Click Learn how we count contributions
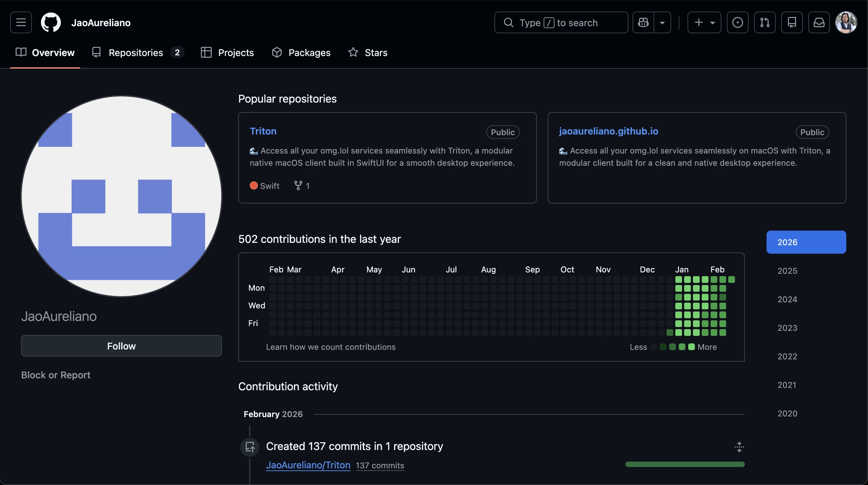This screenshot has width=868, height=485. [331, 347]
